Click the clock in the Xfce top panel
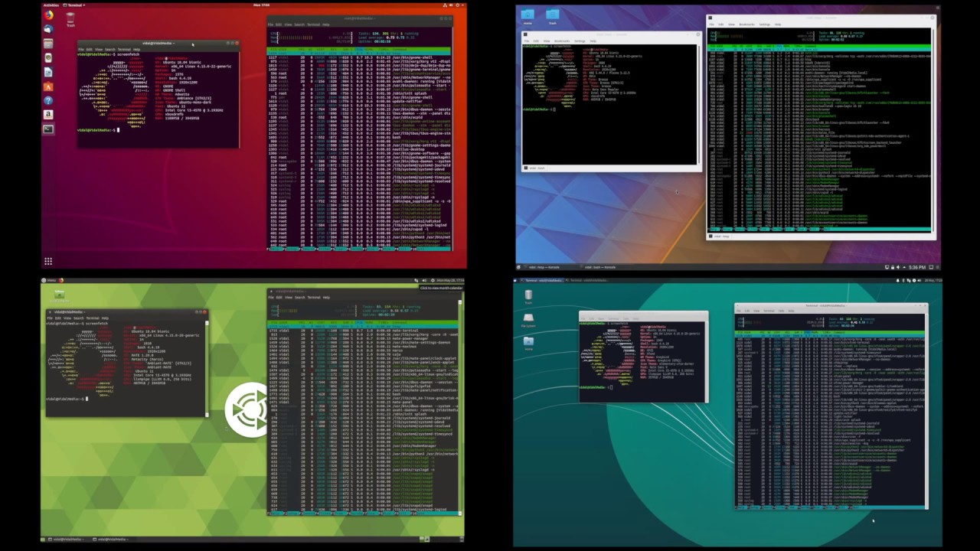980x551 pixels. coord(933,280)
